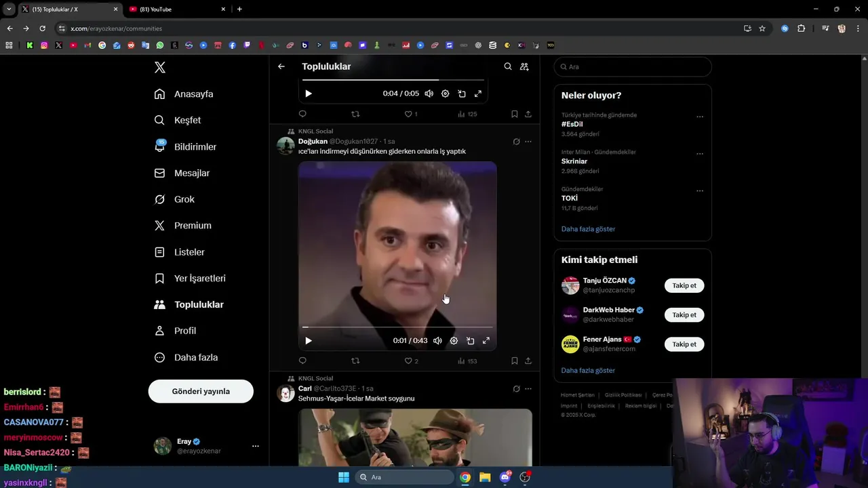Repost Doğukan's post

[x=355, y=361]
